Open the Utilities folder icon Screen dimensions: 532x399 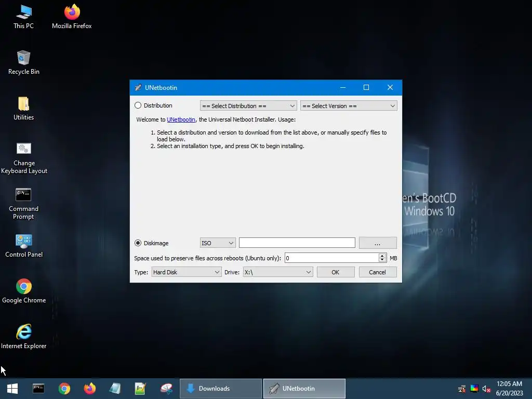coord(24,108)
